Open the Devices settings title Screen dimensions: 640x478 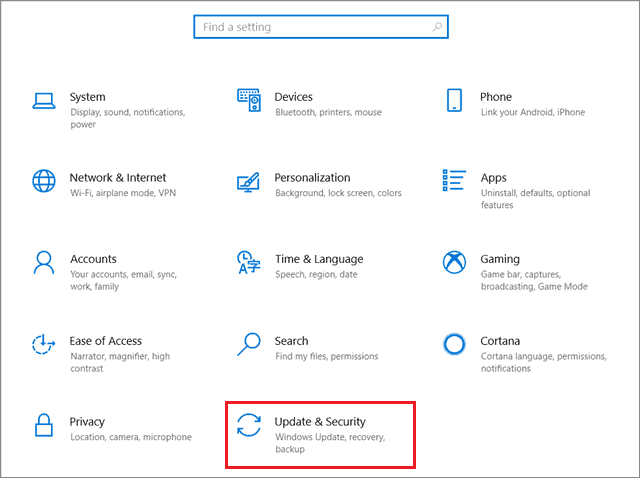293,97
